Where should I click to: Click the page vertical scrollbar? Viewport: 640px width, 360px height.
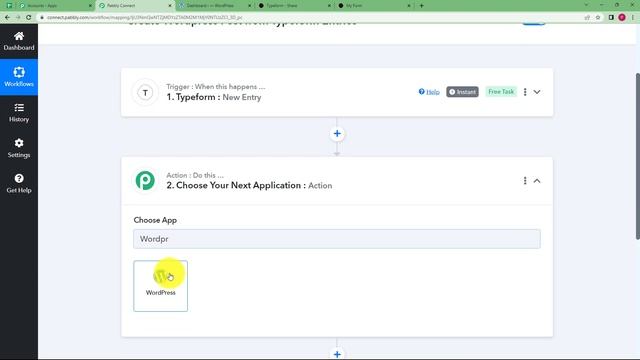point(638,156)
